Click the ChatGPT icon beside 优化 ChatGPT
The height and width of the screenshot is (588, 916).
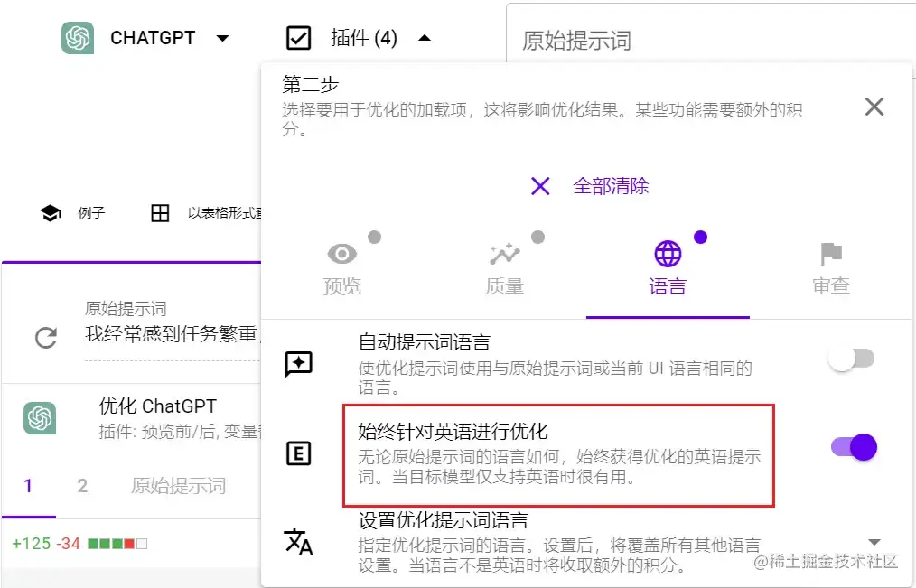point(40,418)
